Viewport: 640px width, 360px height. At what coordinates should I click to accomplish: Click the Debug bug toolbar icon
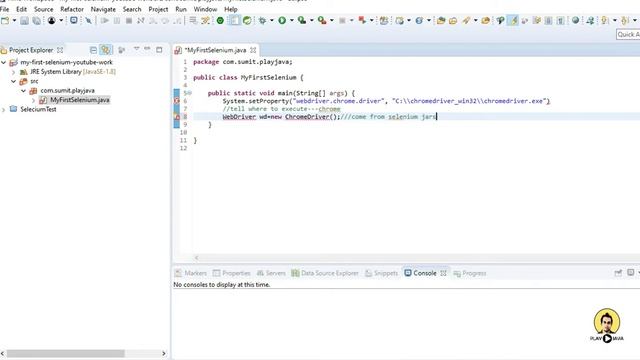tap(262, 20)
